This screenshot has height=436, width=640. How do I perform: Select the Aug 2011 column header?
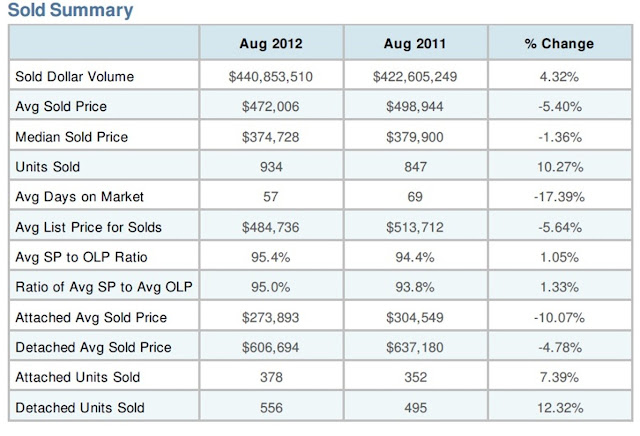[415, 43]
